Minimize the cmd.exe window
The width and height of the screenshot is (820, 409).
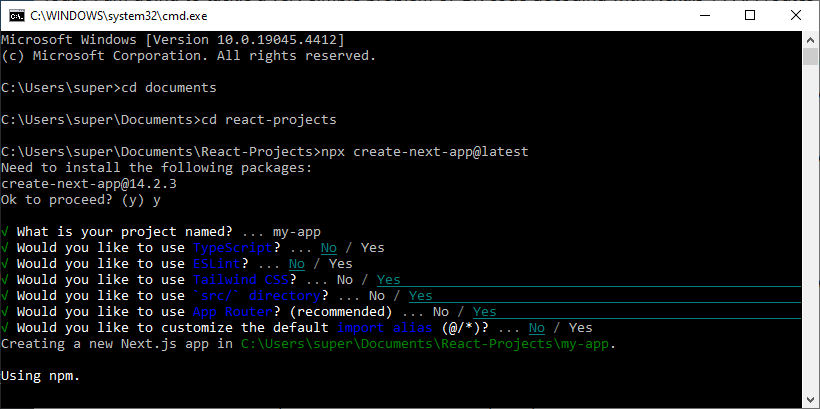click(x=704, y=16)
